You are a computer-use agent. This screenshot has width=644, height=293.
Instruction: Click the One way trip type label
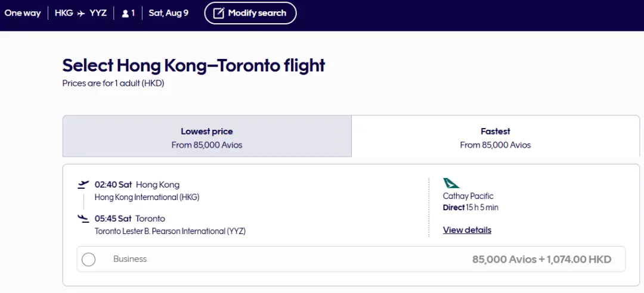pos(23,13)
